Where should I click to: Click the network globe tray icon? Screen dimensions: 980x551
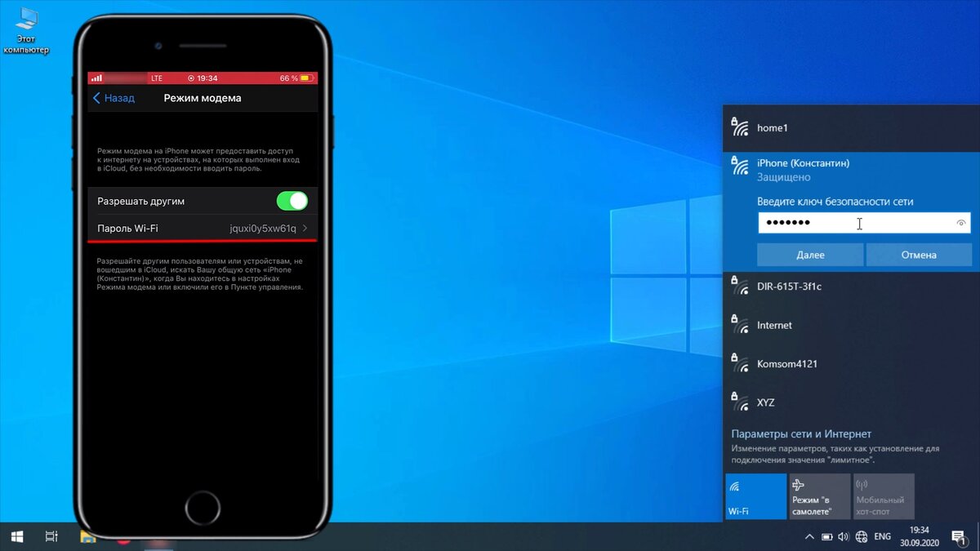861,537
